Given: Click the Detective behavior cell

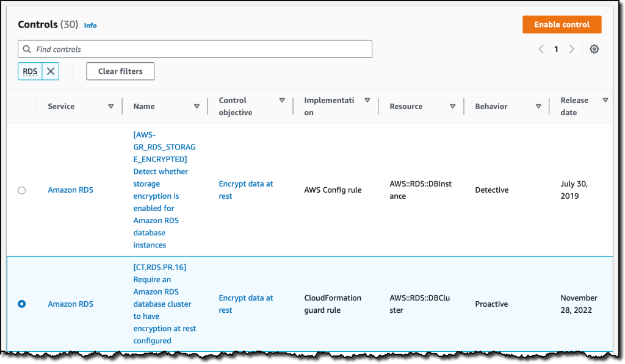Looking at the screenshot, I should pos(491,190).
